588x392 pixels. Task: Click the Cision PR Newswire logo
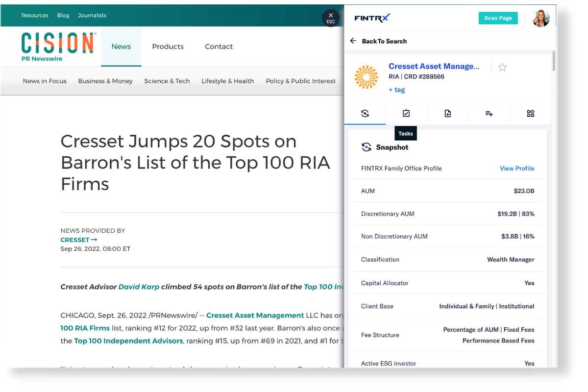58,46
